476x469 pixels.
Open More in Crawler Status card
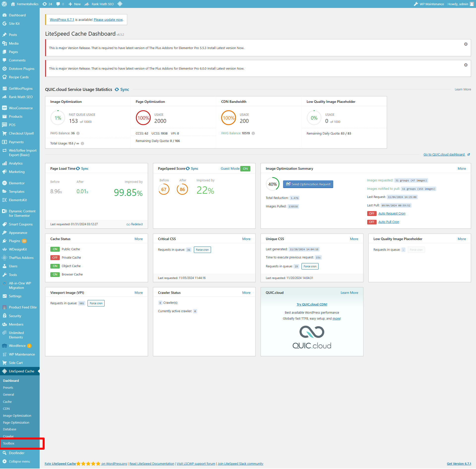pos(246,293)
